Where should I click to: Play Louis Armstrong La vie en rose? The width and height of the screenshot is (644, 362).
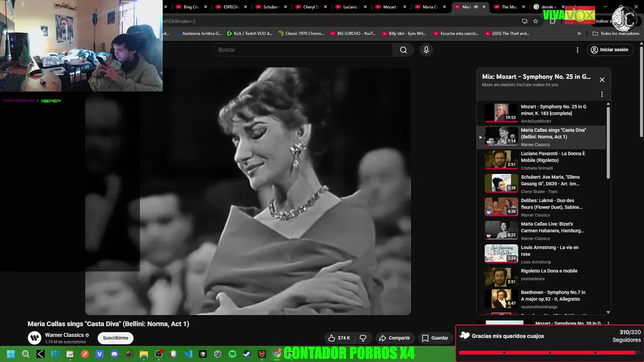point(541,254)
